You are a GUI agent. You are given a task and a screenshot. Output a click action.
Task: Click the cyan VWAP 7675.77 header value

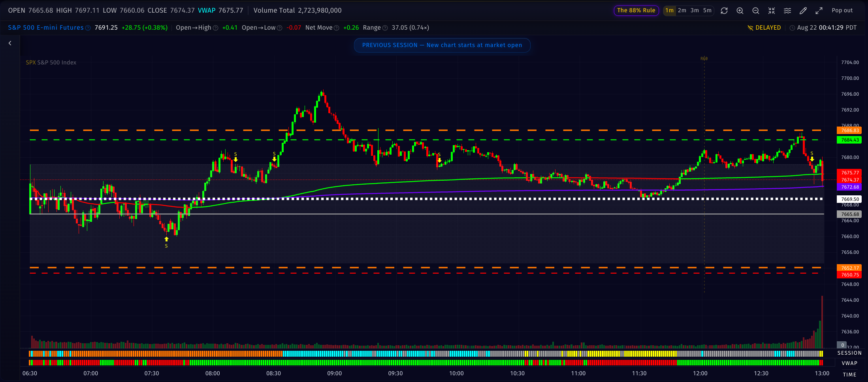point(220,10)
